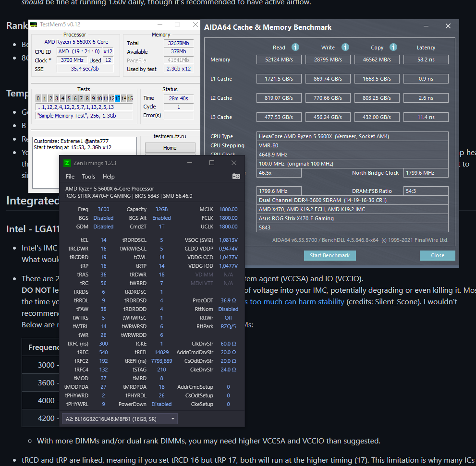Screen dimensions: 476x466
Task: Click the CPU Stepping VMR-B0 field
Action: 353,145
